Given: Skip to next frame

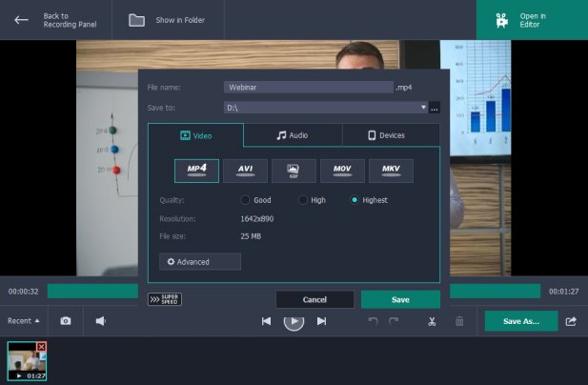Looking at the screenshot, I should [321, 321].
